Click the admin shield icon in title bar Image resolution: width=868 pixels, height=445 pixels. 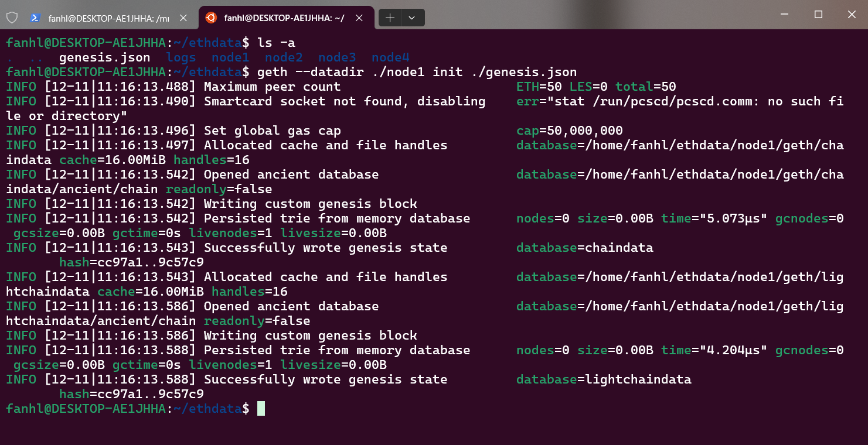(x=12, y=18)
